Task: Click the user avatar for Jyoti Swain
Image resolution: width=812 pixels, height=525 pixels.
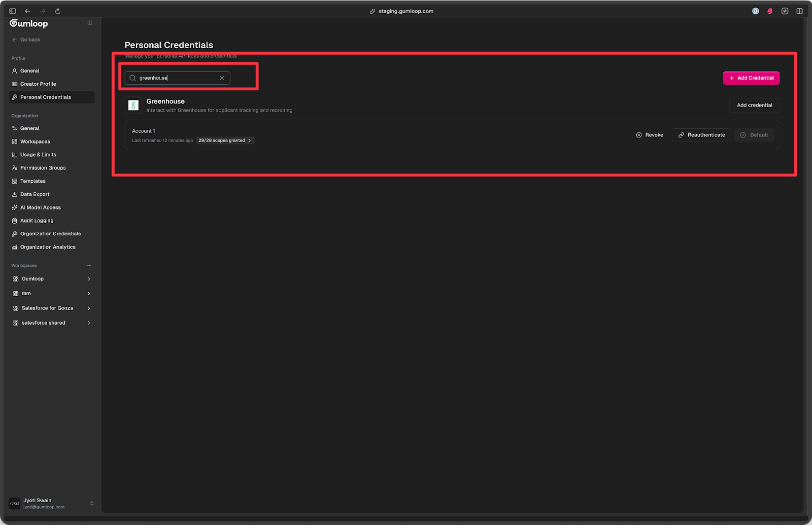Action: 15,503
